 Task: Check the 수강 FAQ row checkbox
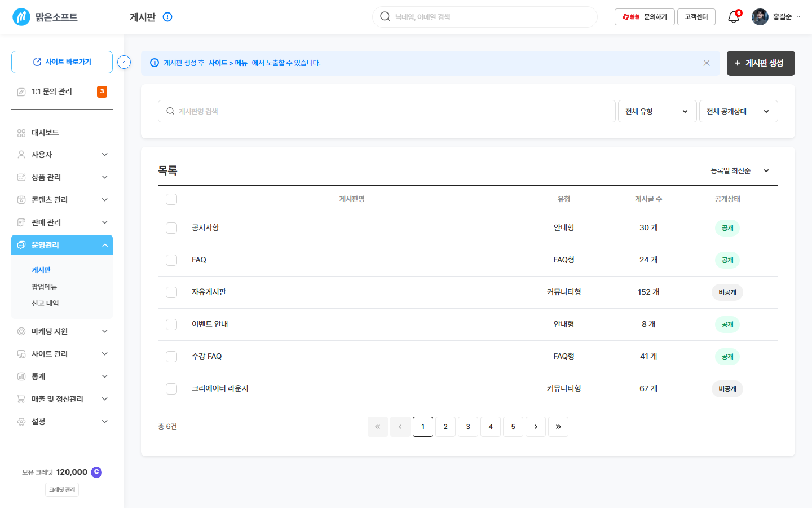[171, 357]
